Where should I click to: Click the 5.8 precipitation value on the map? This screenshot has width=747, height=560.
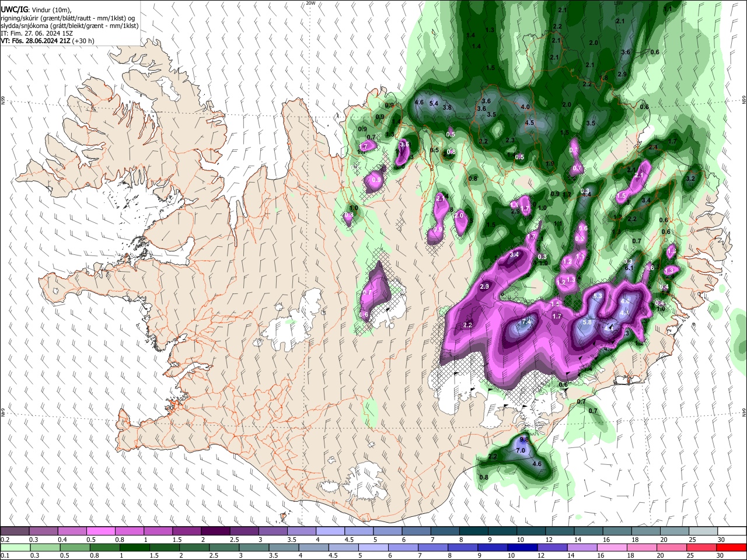click(588, 322)
